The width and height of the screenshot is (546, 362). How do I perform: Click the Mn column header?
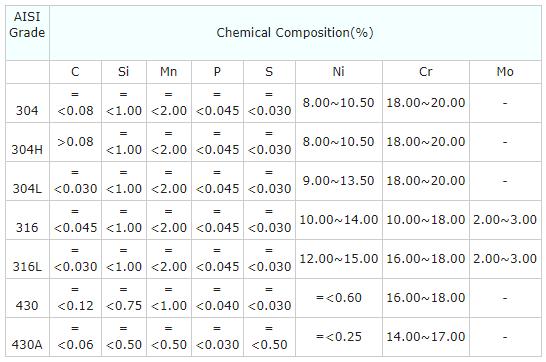(x=169, y=72)
